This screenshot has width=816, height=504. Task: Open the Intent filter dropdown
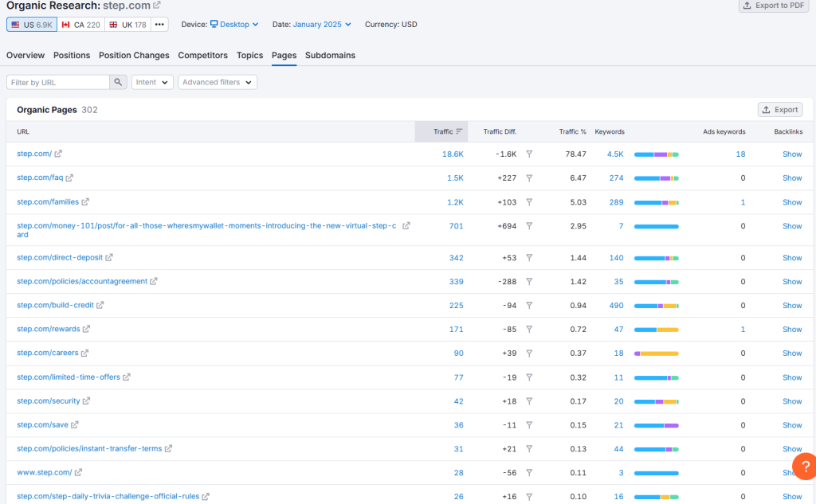pos(152,82)
